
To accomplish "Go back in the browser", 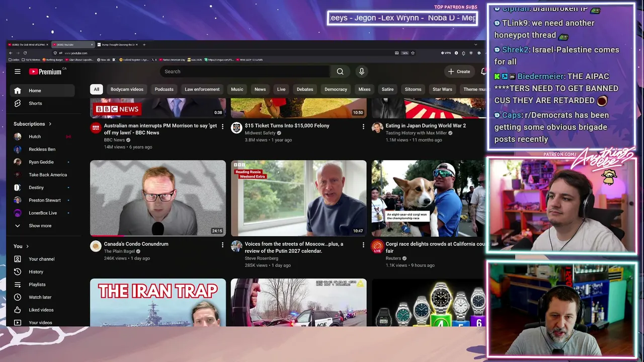I will [11, 53].
